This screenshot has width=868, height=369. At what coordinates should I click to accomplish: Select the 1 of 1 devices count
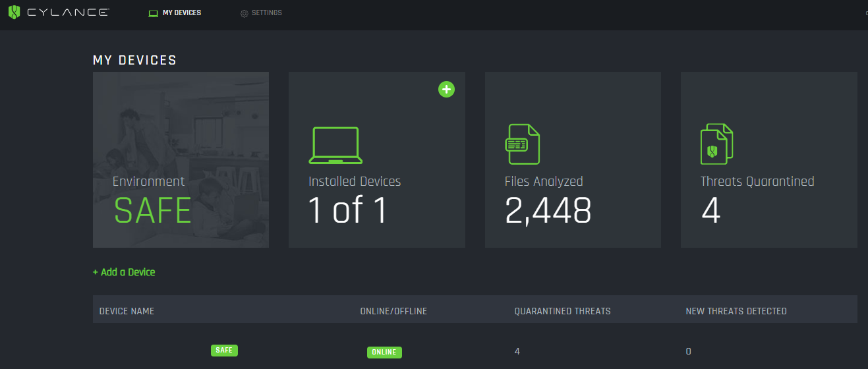[x=348, y=210]
